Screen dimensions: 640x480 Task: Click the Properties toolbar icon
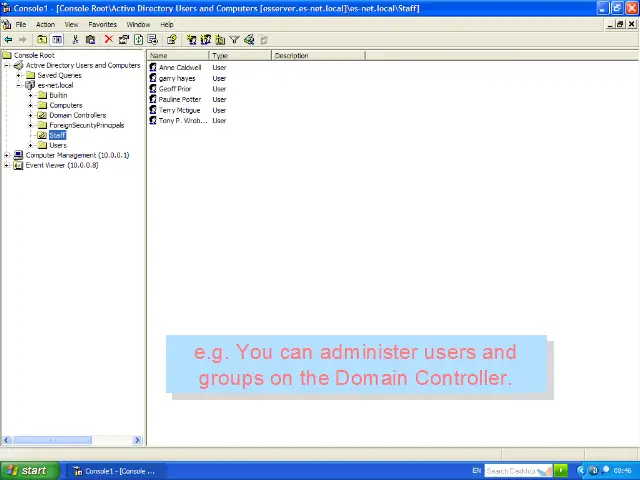(x=123, y=40)
